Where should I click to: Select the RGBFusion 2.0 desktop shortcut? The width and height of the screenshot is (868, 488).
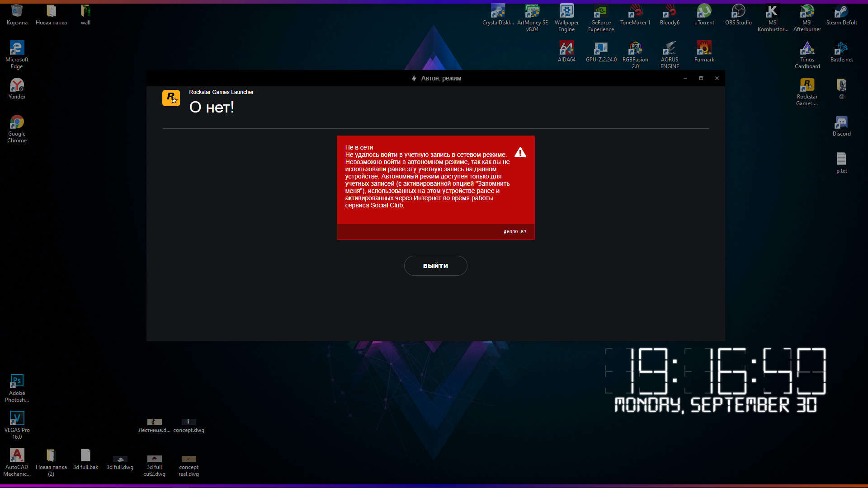coord(635,55)
